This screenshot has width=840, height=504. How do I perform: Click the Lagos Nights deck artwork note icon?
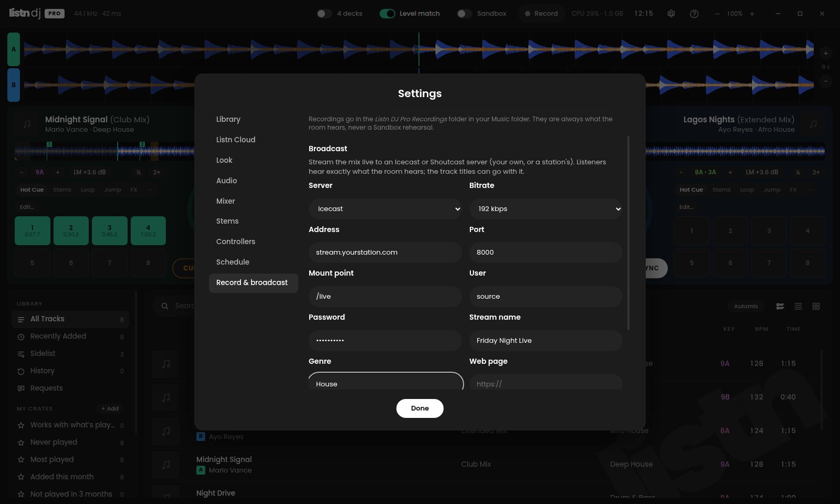[x=813, y=124]
